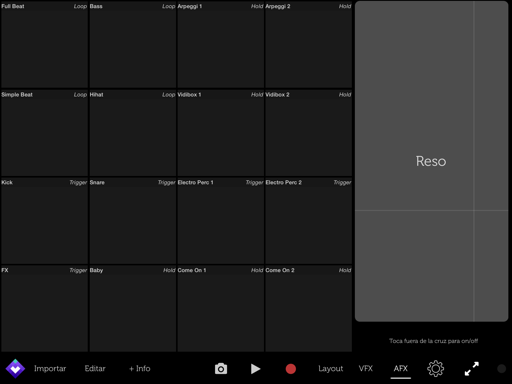Open settings via the gear icon
This screenshot has height=384, width=512.
(x=436, y=369)
